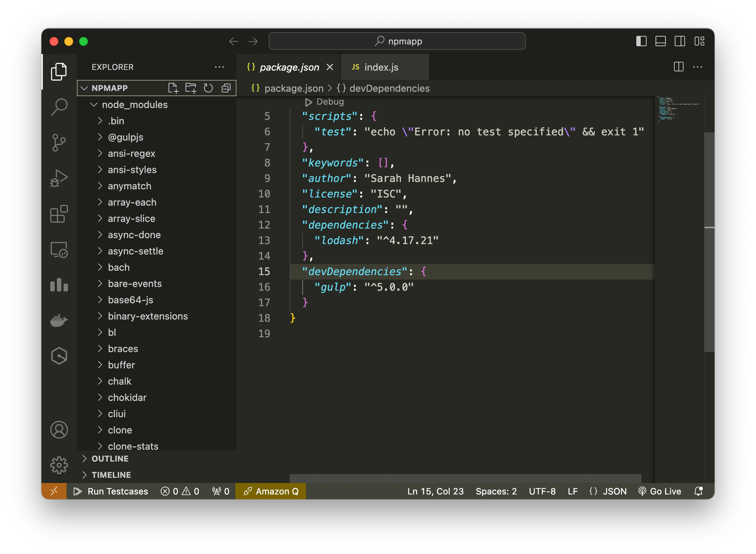Click the Ln 15, Col 23 indicator
This screenshot has width=756, height=554.
(435, 491)
